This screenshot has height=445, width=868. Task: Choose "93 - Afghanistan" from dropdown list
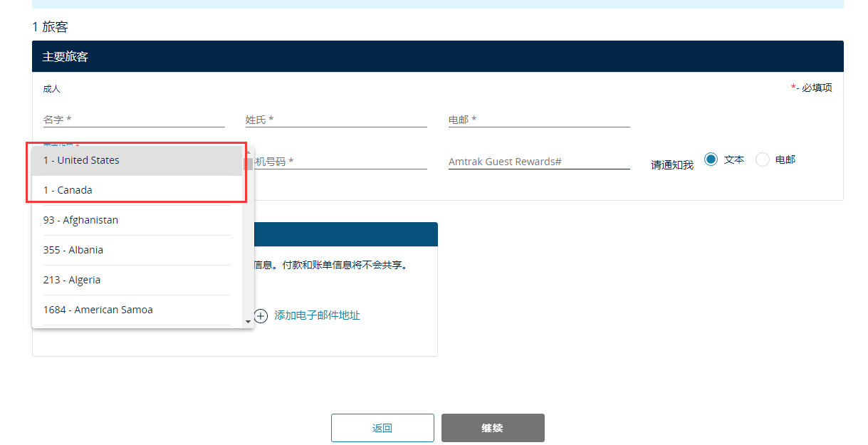click(x=137, y=220)
